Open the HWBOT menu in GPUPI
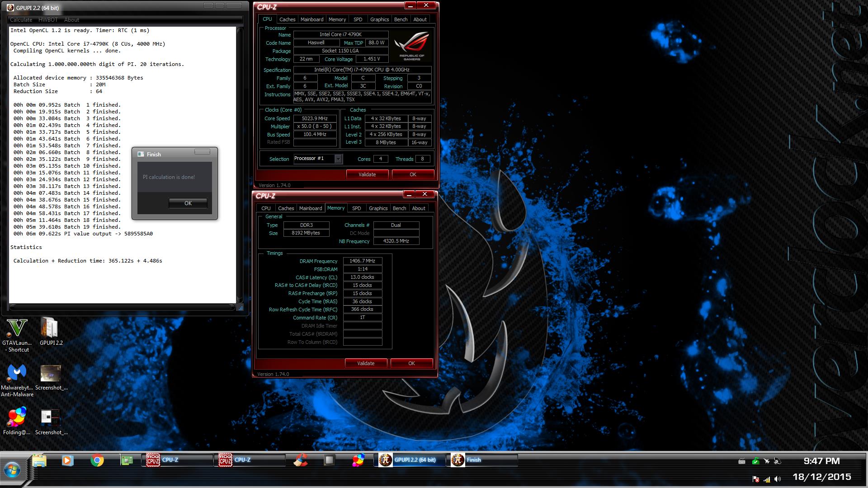This screenshot has width=868, height=488. pos(48,20)
